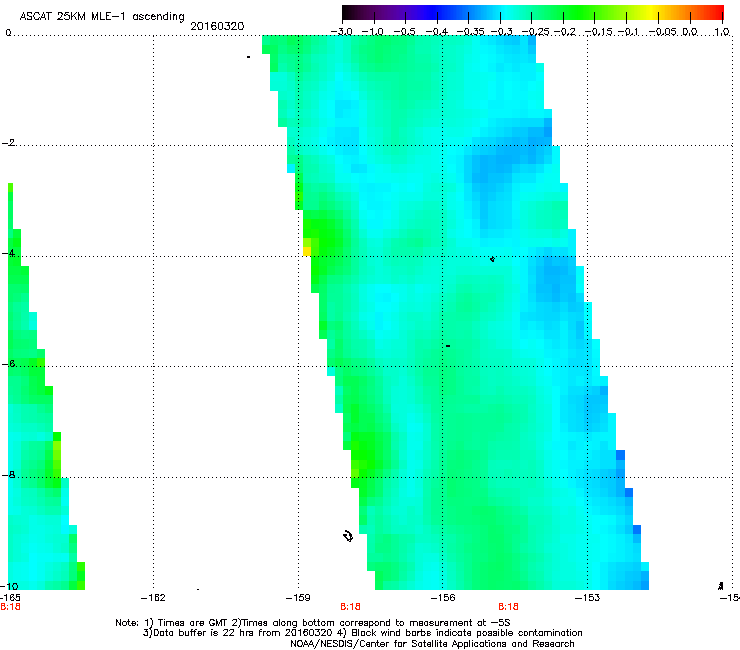Click the red "8:18" time between -156 and -153
The image size is (740, 650).
[x=508, y=607]
